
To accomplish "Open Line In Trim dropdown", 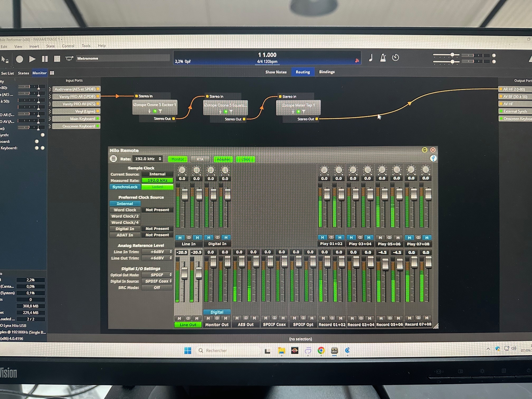I will (157, 252).
